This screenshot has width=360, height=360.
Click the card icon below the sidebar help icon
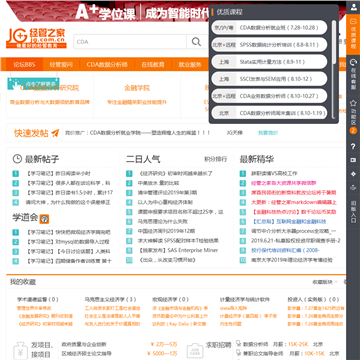coord(353,160)
